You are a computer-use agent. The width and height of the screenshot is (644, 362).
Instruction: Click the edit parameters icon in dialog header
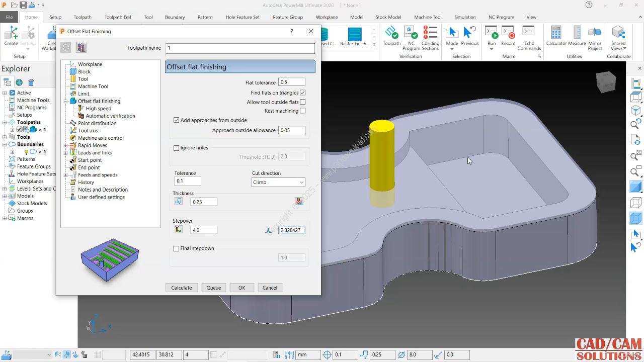coord(66,47)
